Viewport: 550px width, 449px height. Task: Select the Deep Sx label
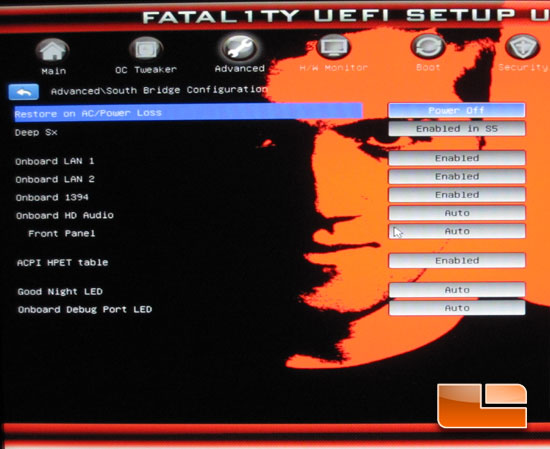pyautogui.click(x=36, y=133)
